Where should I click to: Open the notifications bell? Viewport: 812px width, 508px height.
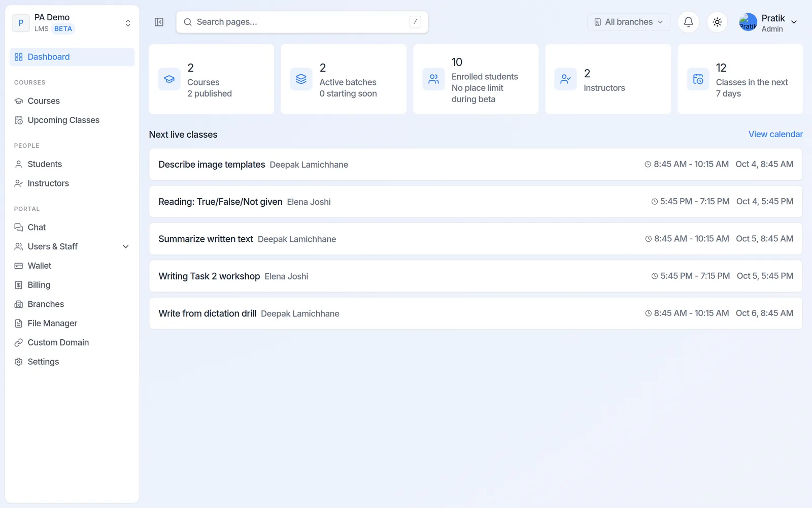pos(688,22)
